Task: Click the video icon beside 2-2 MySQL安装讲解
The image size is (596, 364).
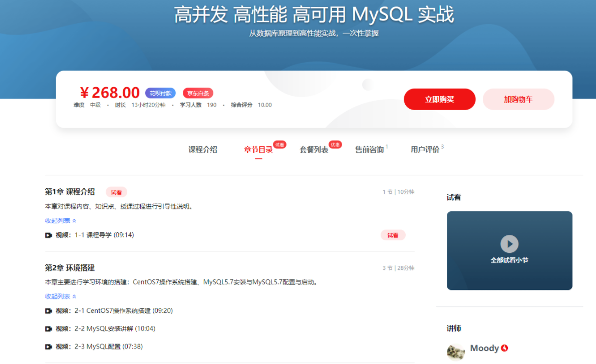Action: click(x=48, y=329)
